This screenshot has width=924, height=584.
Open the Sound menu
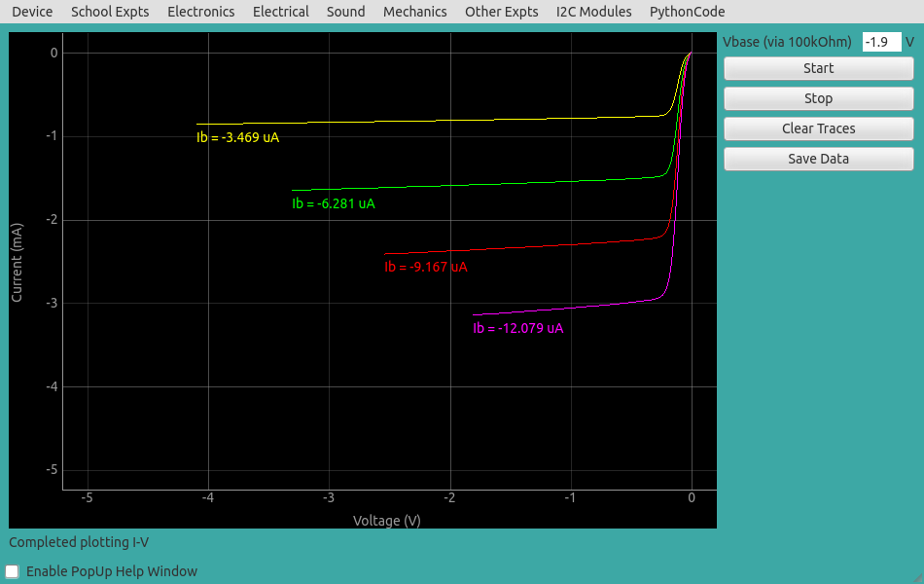tap(345, 12)
